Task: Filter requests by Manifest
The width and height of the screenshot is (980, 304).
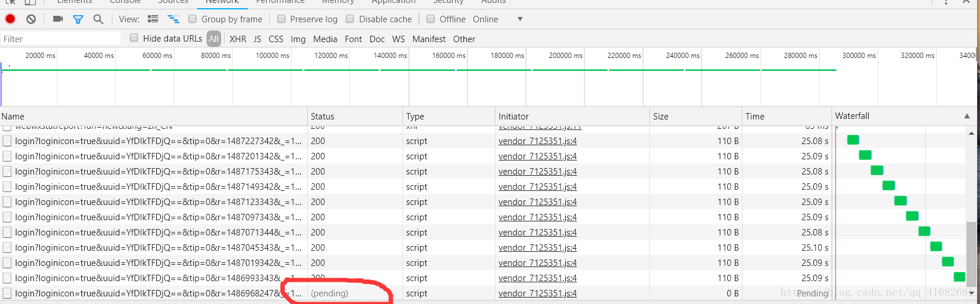Action: (429, 39)
